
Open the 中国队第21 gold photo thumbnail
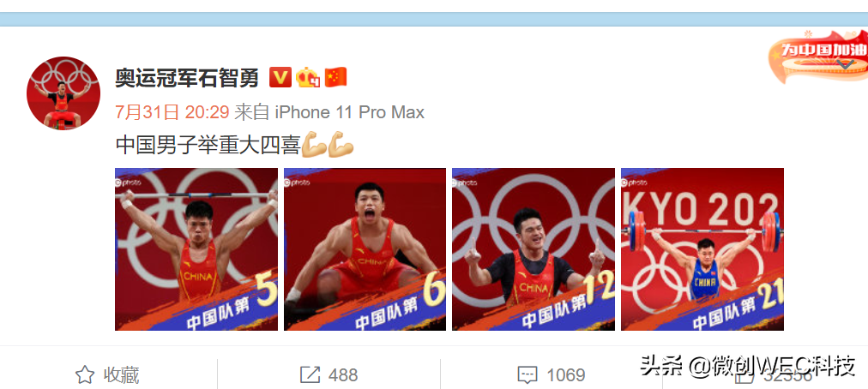(702, 249)
